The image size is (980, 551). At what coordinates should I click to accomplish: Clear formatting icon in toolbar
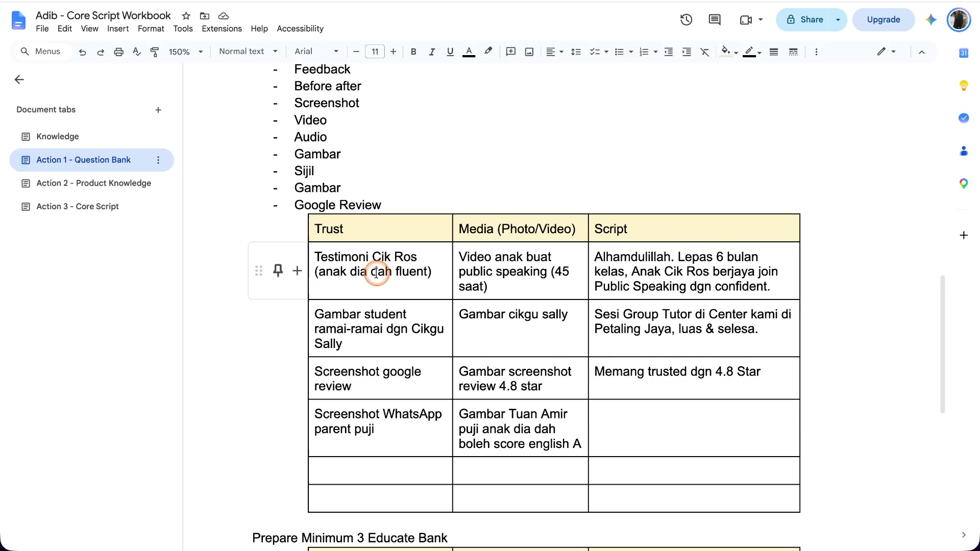click(705, 52)
